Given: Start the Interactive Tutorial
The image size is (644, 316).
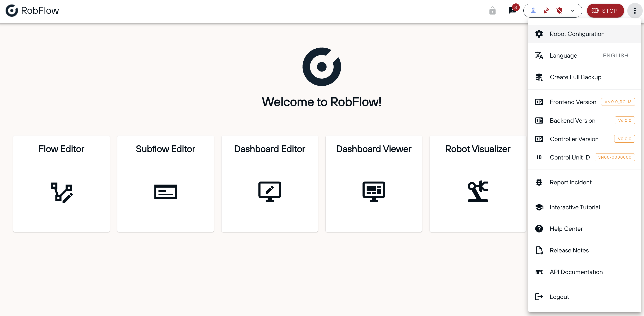Looking at the screenshot, I should coord(575,207).
